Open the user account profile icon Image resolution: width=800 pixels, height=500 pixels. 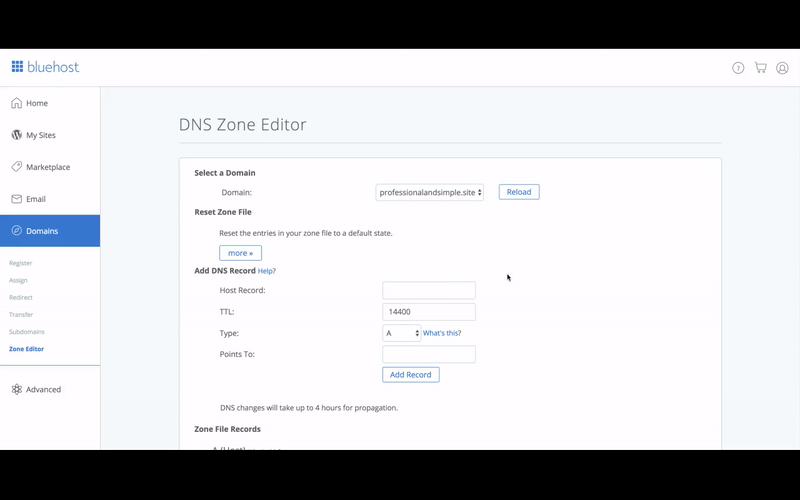click(x=782, y=68)
